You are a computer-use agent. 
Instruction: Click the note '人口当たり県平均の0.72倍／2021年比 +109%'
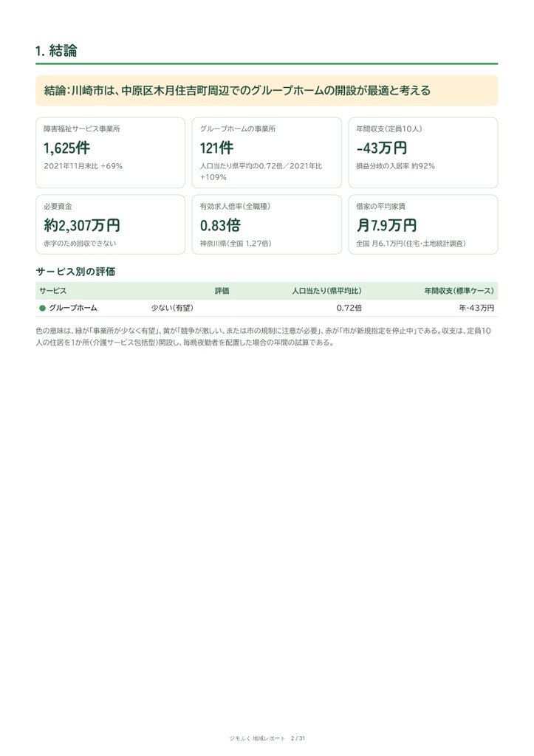(261, 171)
